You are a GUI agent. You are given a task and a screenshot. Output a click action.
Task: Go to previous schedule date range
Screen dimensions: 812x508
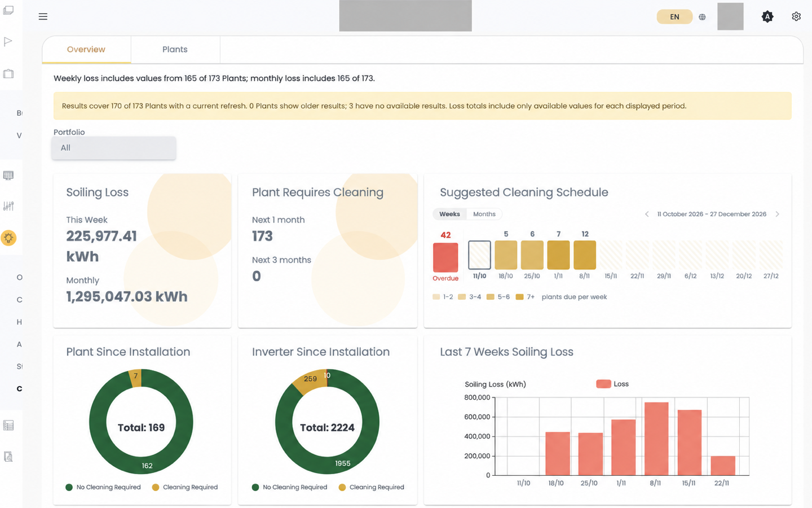pyautogui.click(x=647, y=214)
